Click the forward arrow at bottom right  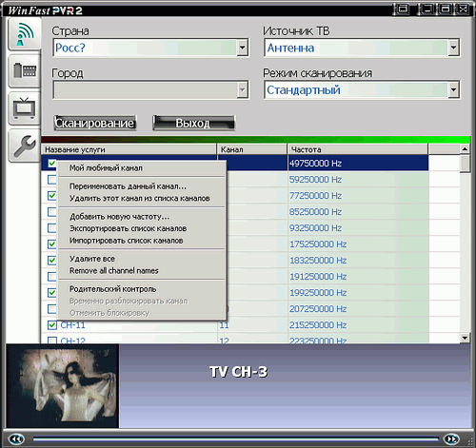(x=451, y=438)
